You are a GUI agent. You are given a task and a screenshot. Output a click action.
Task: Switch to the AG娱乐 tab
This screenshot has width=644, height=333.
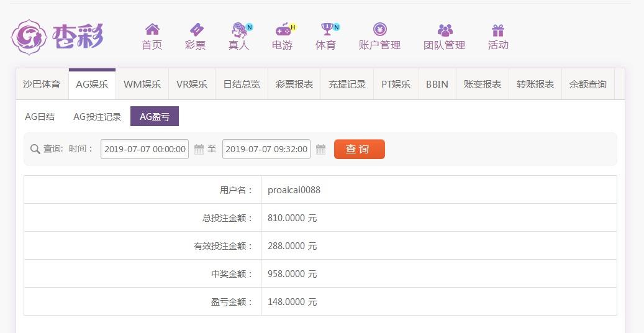click(x=92, y=84)
